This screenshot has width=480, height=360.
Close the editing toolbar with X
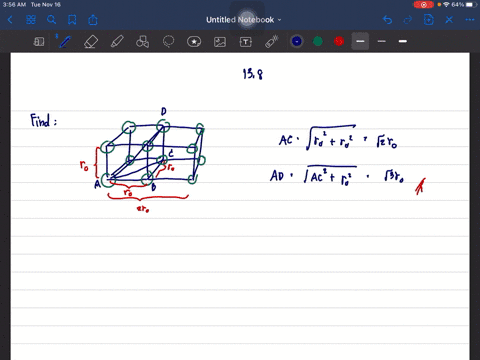tap(449, 20)
